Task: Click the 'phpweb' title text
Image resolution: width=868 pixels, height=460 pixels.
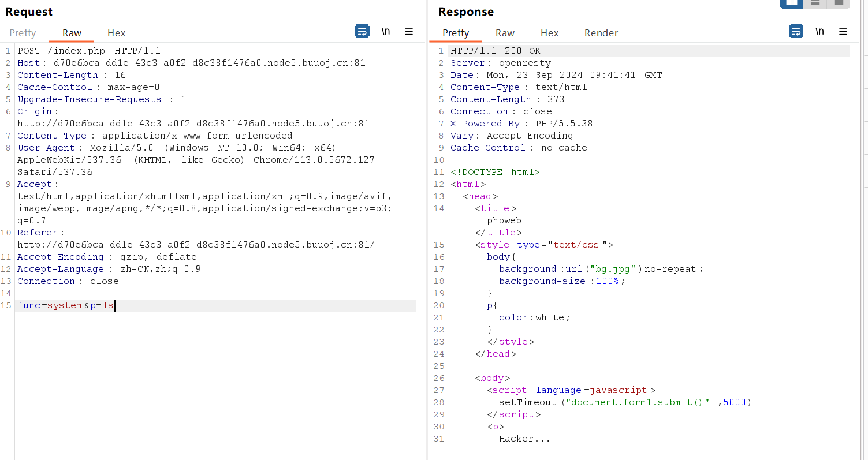Action: coord(504,220)
